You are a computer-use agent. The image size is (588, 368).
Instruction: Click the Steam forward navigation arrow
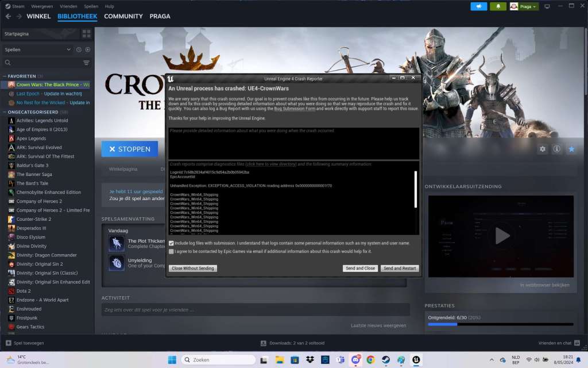pyautogui.click(x=19, y=16)
